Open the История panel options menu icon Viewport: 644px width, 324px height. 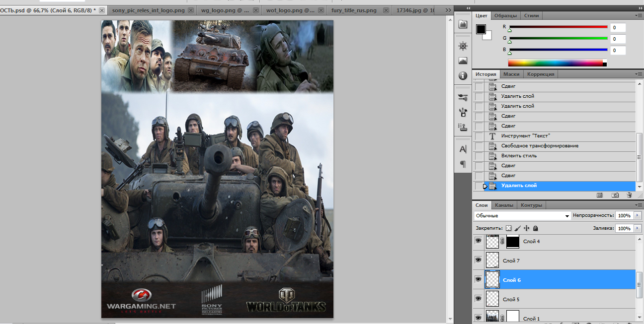click(639, 74)
